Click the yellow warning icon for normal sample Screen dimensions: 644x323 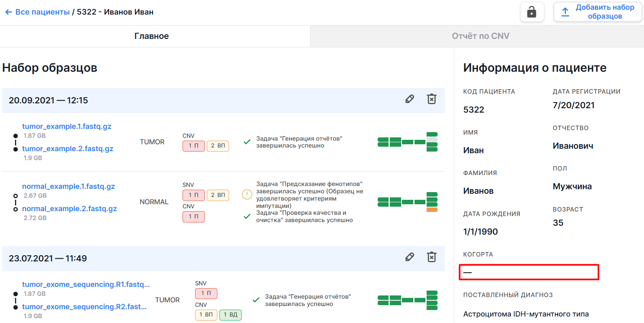click(247, 195)
